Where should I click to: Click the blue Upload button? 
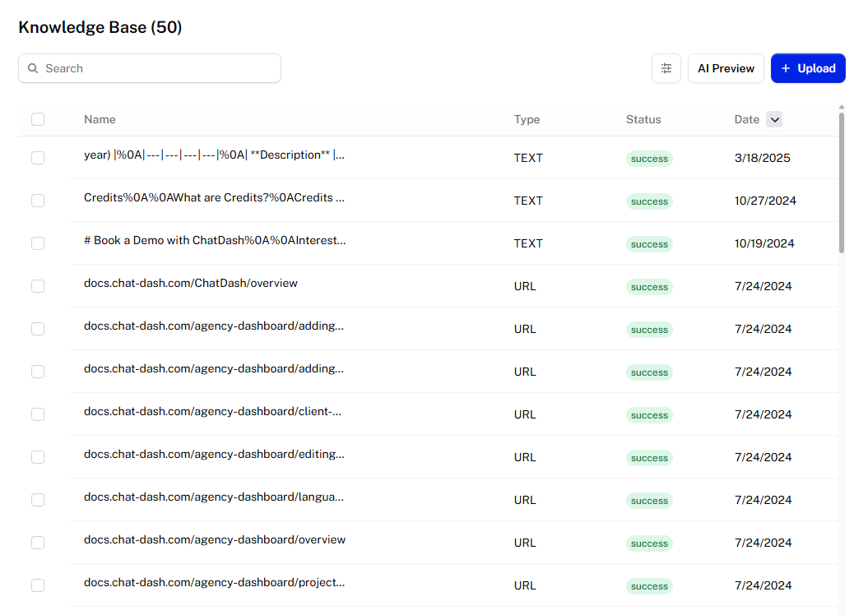[808, 68]
